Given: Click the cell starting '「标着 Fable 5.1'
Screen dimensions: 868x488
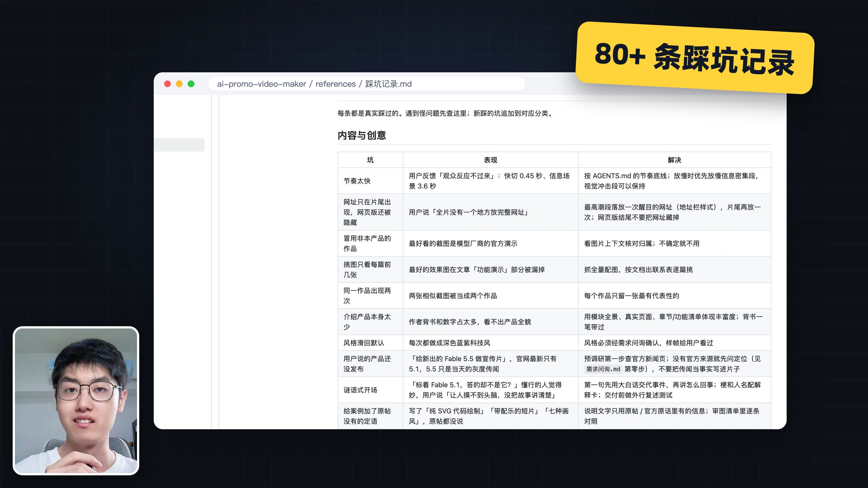Looking at the screenshot, I should pos(491,390).
